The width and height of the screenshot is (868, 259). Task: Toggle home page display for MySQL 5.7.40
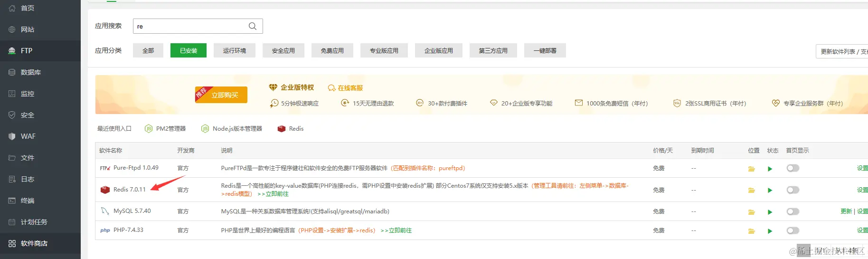coord(793,211)
